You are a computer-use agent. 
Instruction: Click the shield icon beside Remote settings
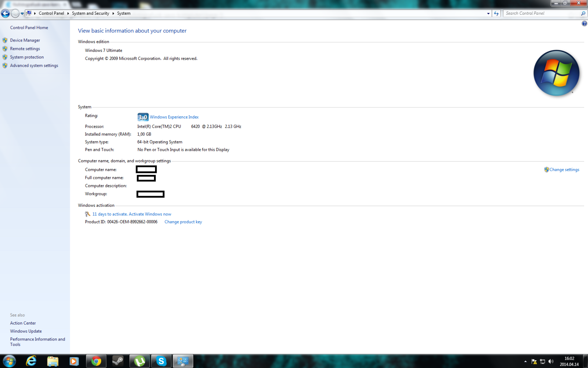[5, 49]
